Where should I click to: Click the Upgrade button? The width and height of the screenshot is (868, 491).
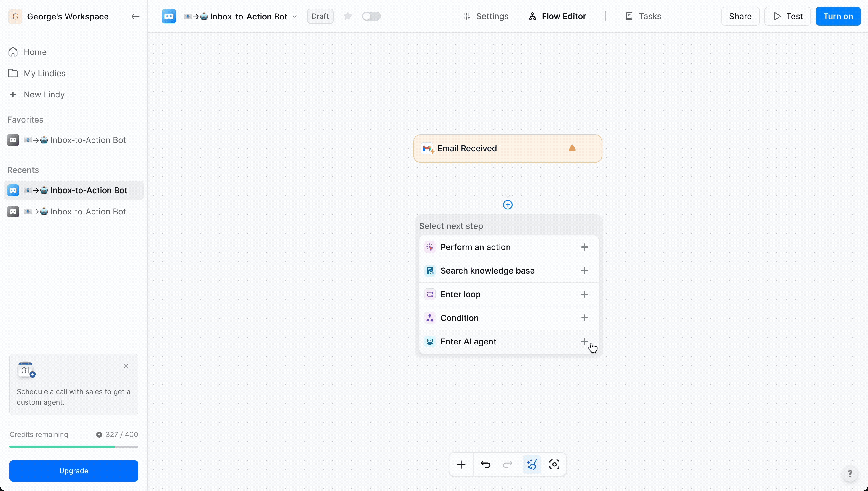pyautogui.click(x=74, y=470)
